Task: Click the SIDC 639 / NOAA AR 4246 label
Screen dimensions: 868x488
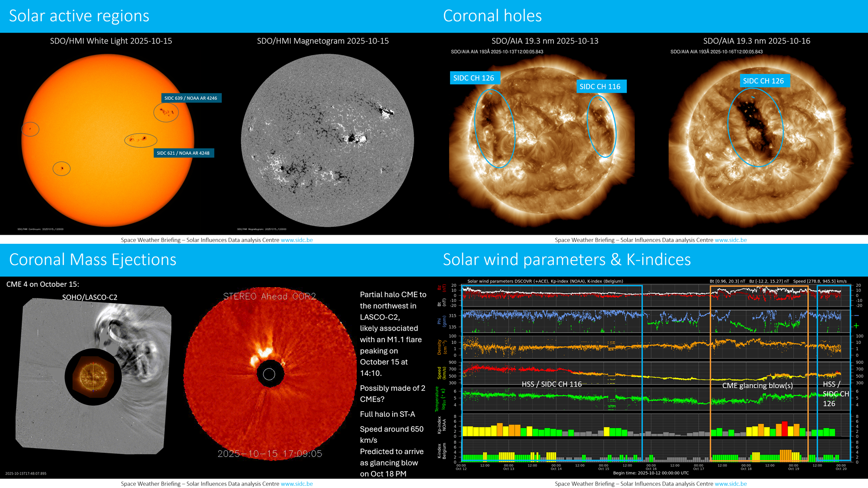Action: tap(191, 98)
